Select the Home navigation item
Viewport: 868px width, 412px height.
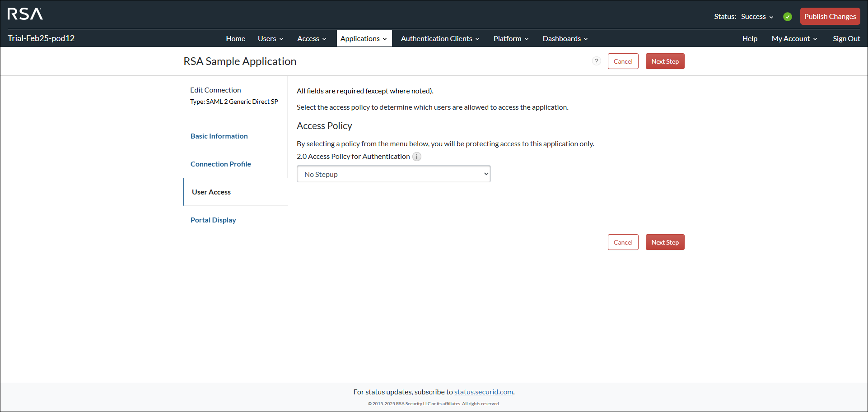coord(235,38)
